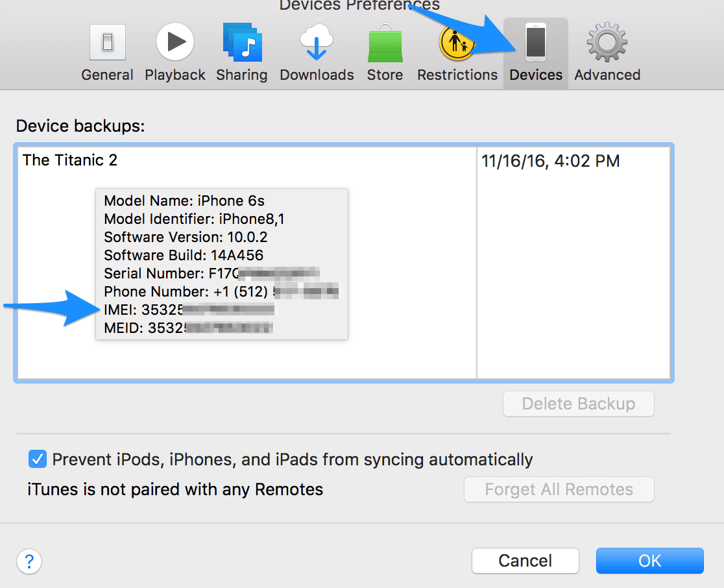
Task: Click the Forget All Remotes button
Action: tap(559, 489)
